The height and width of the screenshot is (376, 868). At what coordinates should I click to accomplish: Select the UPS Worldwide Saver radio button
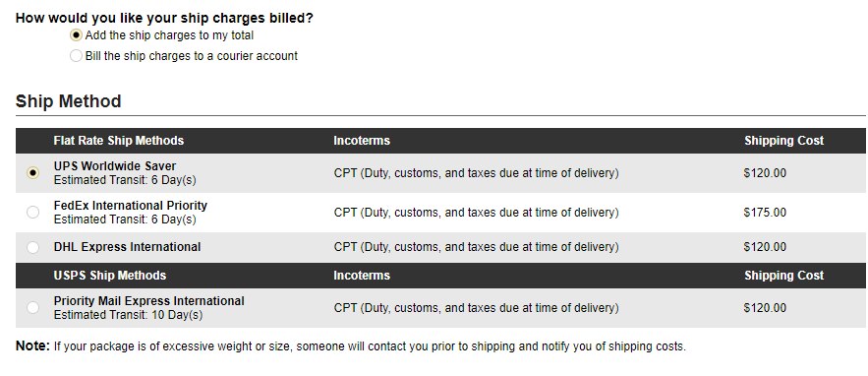click(x=33, y=173)
